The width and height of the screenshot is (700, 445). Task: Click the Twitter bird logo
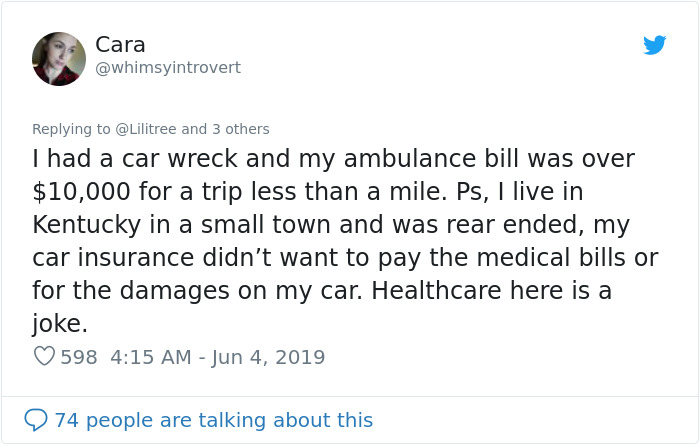tap(654, 45)
